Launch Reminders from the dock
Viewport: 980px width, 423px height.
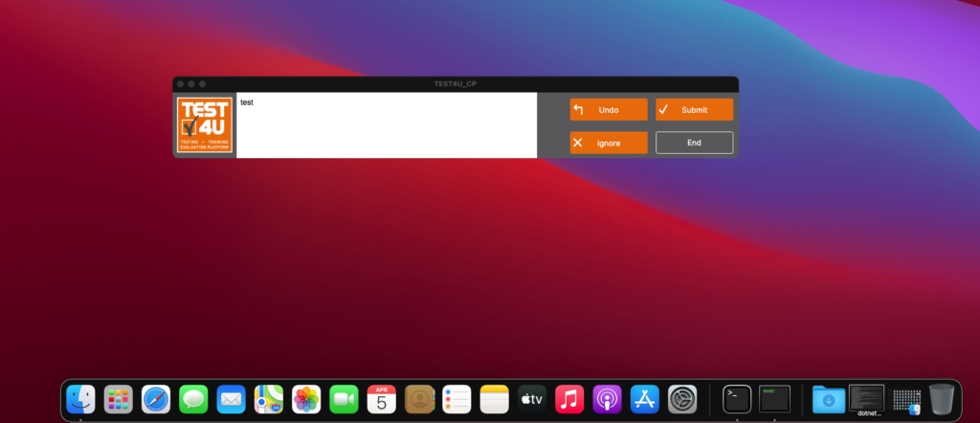(x=457, y=399)
